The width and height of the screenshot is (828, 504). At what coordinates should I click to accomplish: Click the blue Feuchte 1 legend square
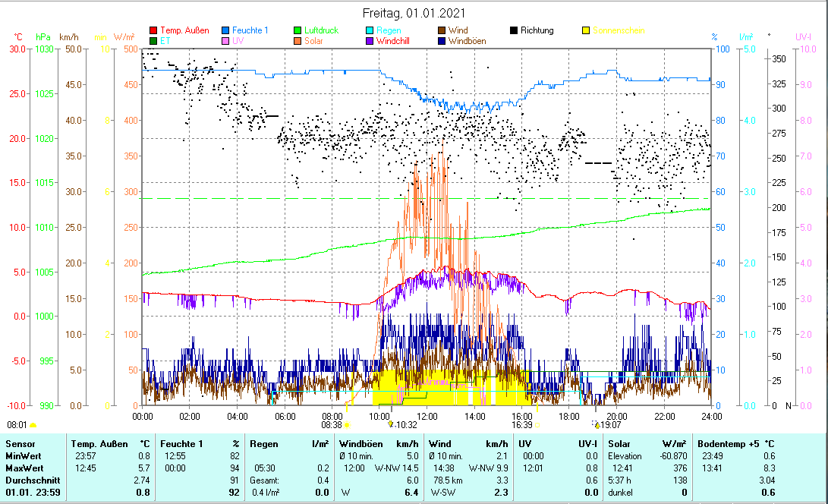(x=226, y=30)
